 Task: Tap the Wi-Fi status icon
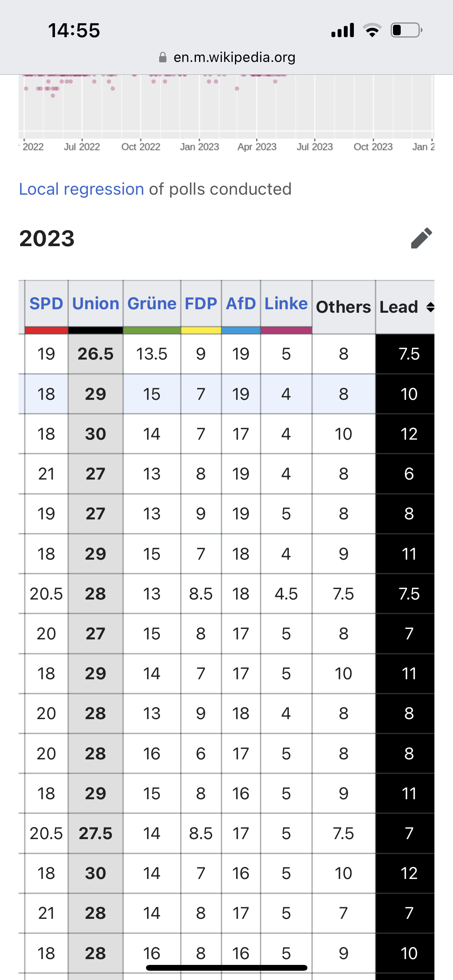pos(372,30)
